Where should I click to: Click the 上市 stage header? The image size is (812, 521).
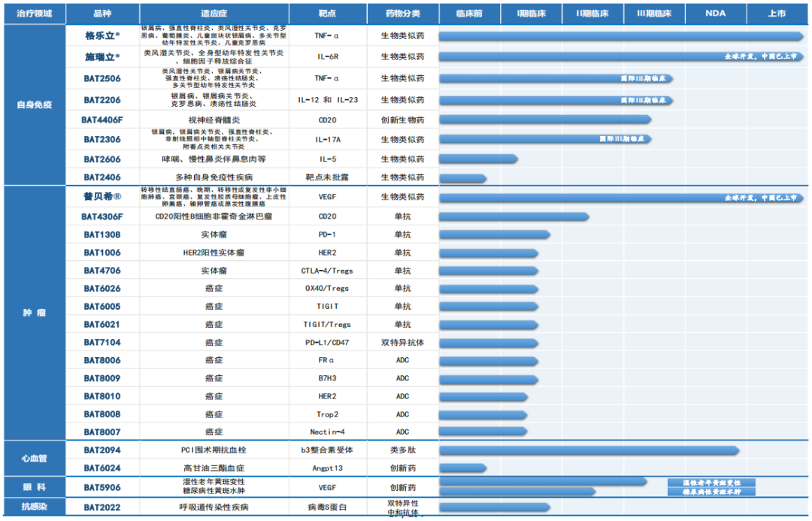[777, 14]
